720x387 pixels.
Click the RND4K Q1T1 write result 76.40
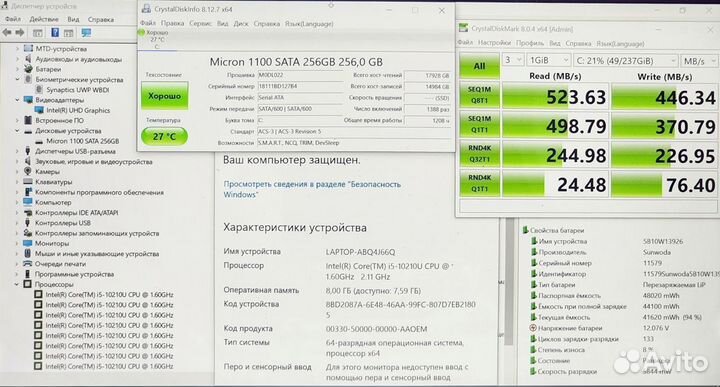664,185
